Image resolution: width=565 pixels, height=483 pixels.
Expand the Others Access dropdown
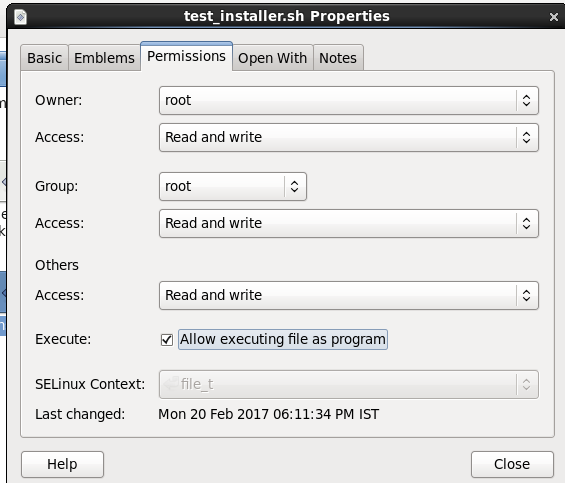pos(349,296)
